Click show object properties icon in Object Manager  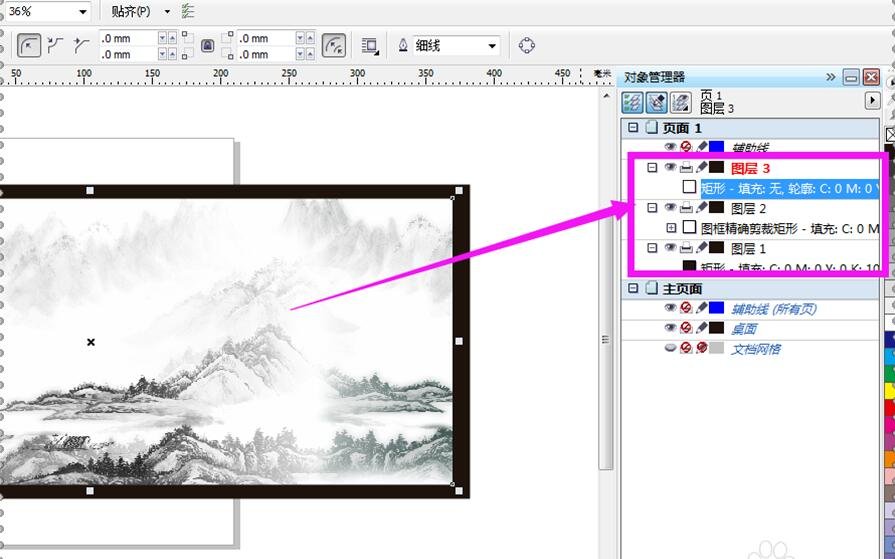coord(632,102)
